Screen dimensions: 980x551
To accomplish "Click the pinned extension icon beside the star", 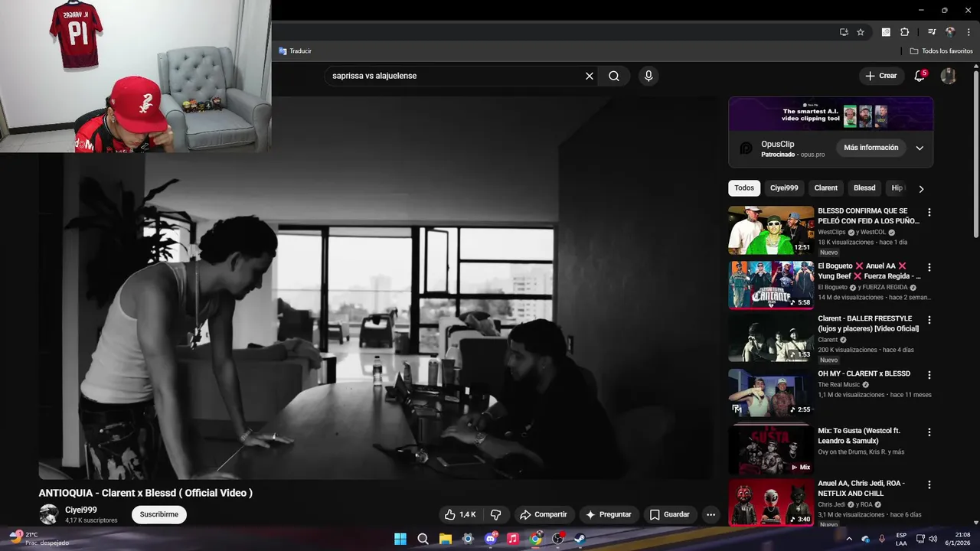I will pyautogui.click(x=886, y=32).
